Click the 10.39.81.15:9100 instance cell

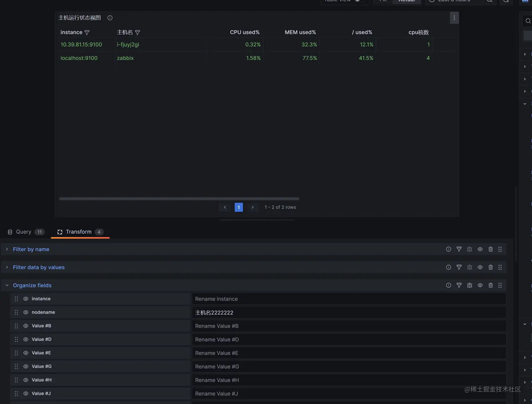(81, 45)
